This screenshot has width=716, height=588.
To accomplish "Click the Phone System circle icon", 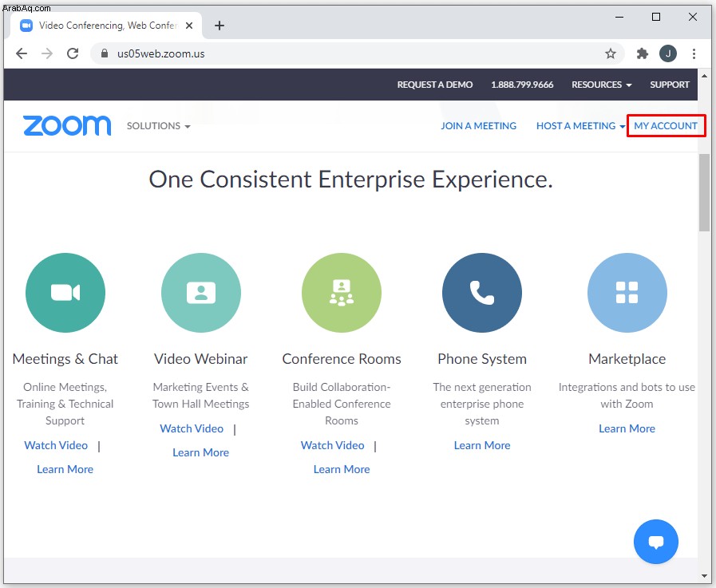I will 482,293.
